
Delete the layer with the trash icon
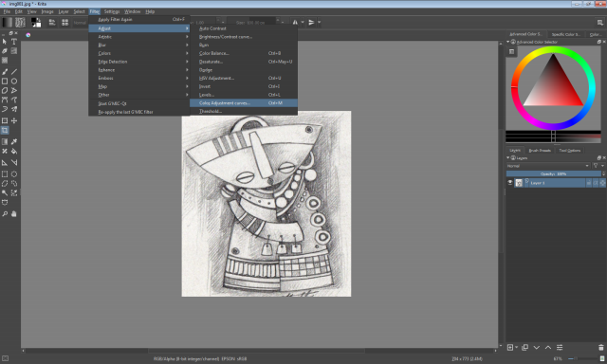[600, 347]
